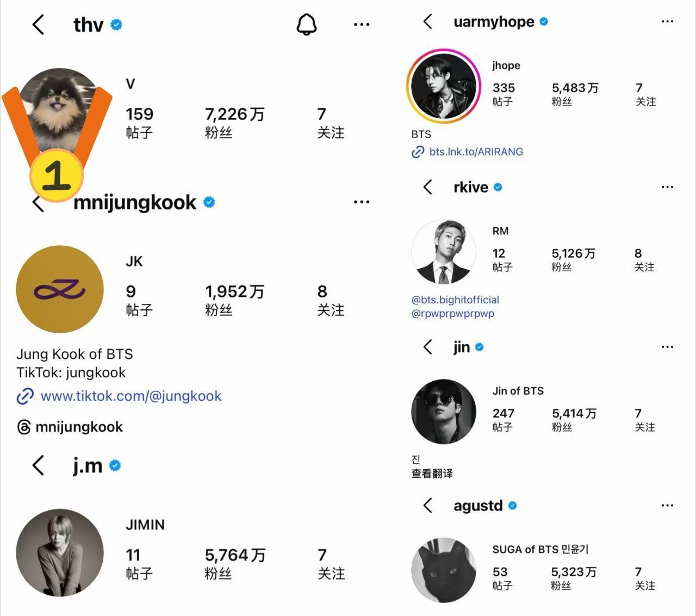Open more options for mnijungkook profile
The width and height of the screenshot is (696, 616).
tap(362, 202)
